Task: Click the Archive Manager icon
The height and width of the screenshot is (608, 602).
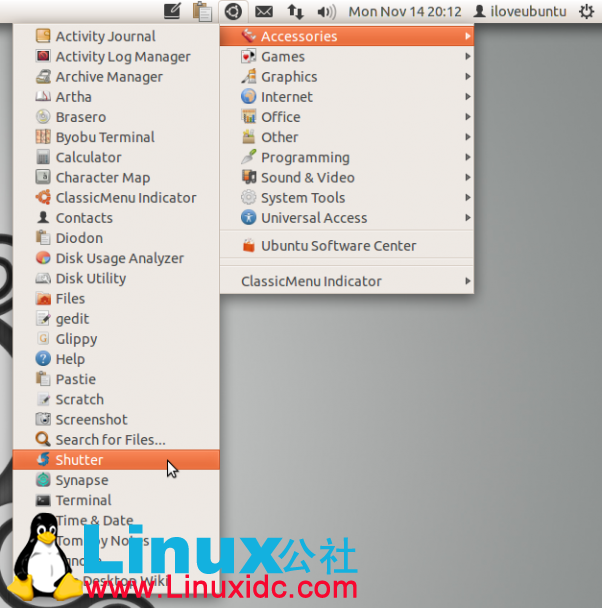Action: click(43, 77)
